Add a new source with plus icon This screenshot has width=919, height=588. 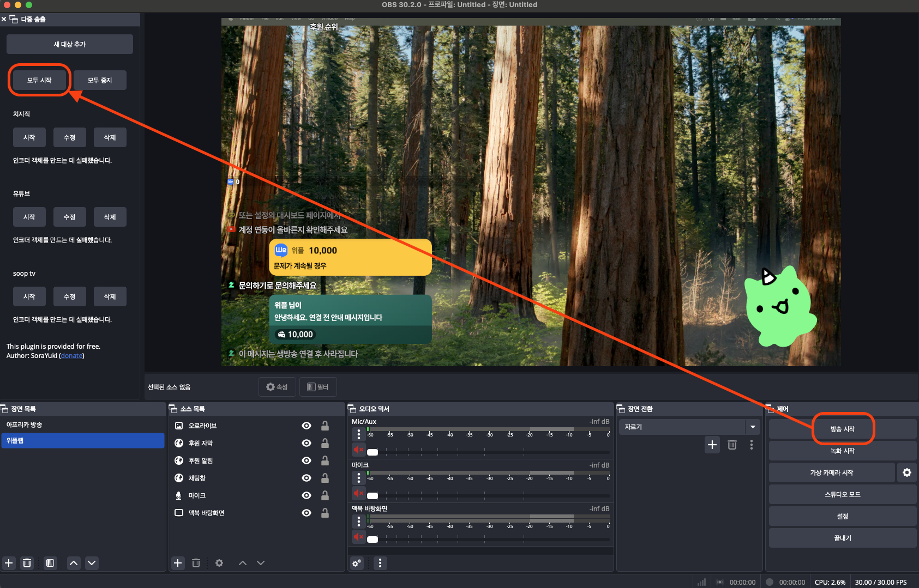(178, 563)
